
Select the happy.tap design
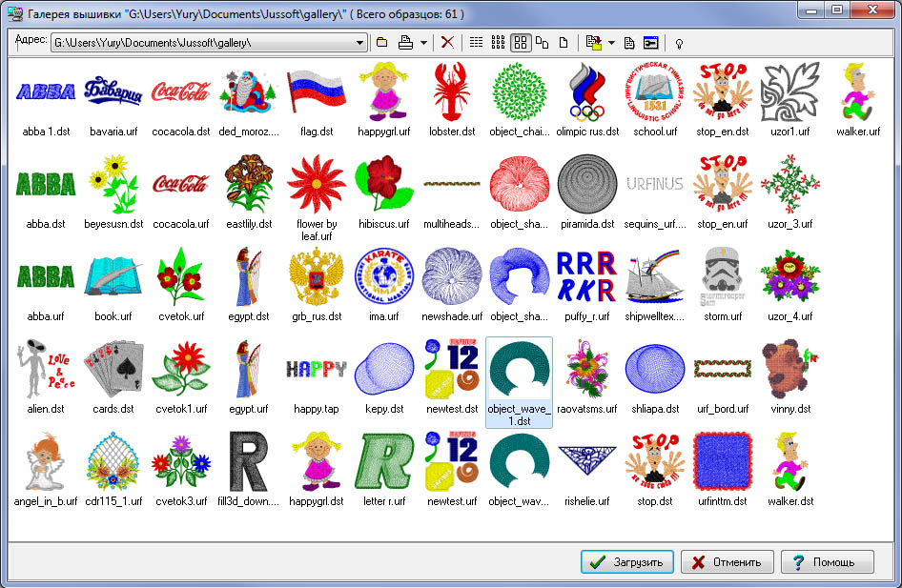tap(317, 370)
